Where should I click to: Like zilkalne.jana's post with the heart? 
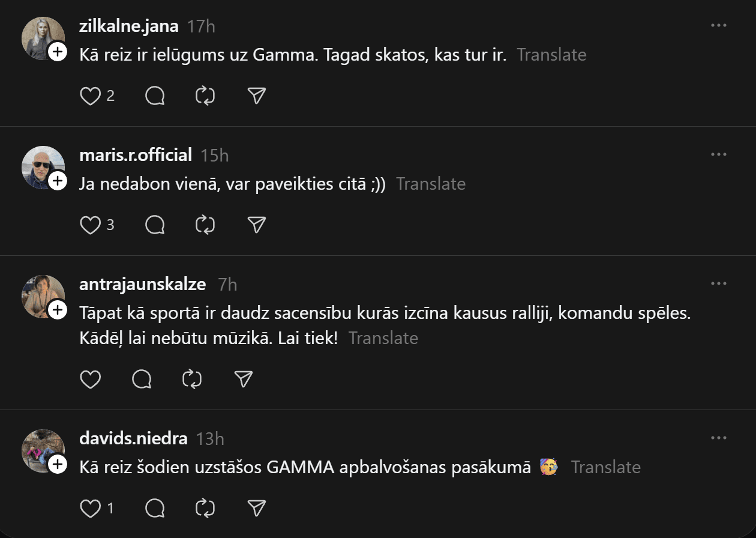click(91, 96)
